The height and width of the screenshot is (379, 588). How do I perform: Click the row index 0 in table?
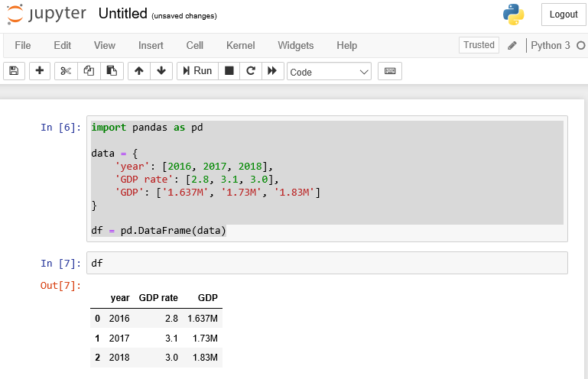tap(98, 319)
